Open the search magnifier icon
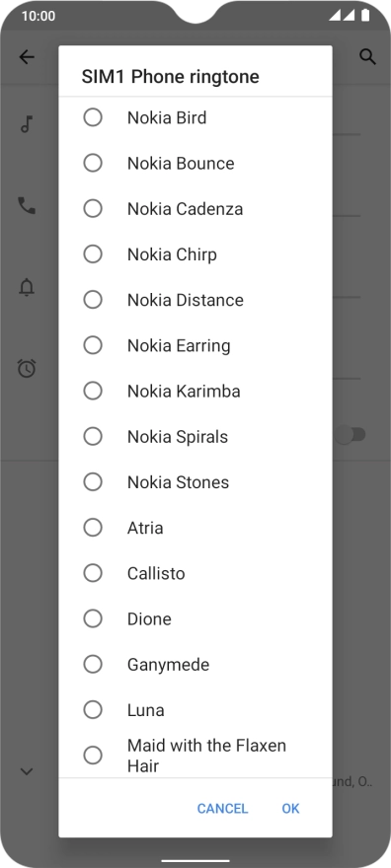Screen dimensions: 391x868 pos(367,57)
